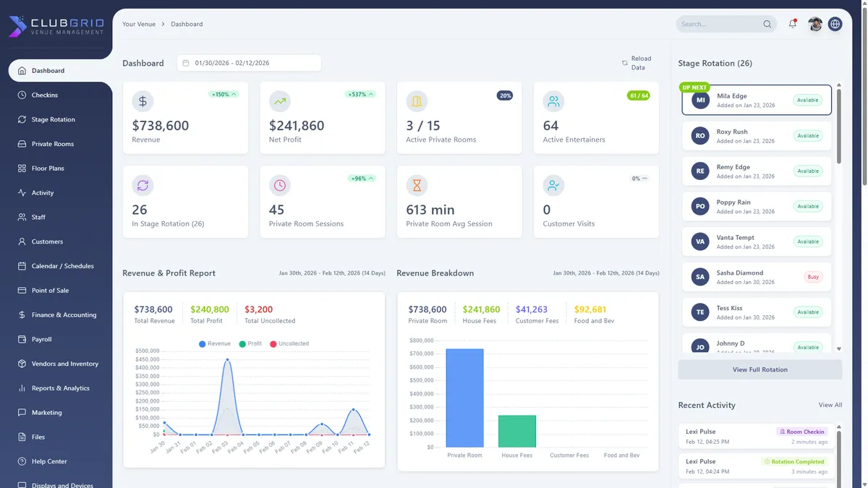
Task: Toggle the Uncollected legend series
Action: pyautogui.click(x=289, y=344)
